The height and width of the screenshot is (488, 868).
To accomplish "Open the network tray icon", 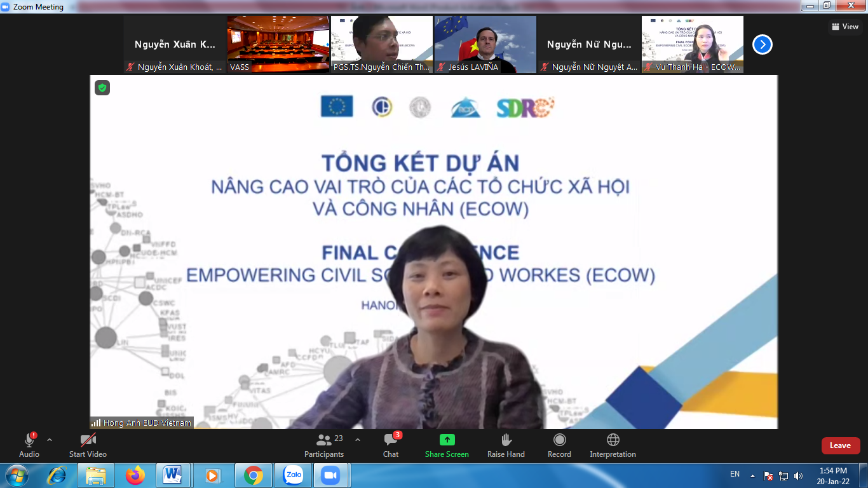I will pos(783,476).
